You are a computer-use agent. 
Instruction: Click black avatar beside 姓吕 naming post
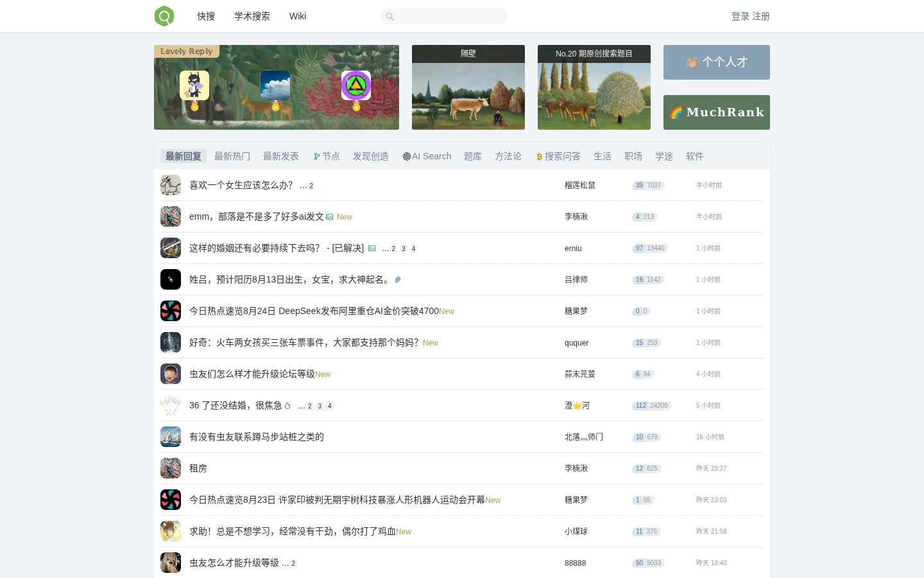pos(171,279)
